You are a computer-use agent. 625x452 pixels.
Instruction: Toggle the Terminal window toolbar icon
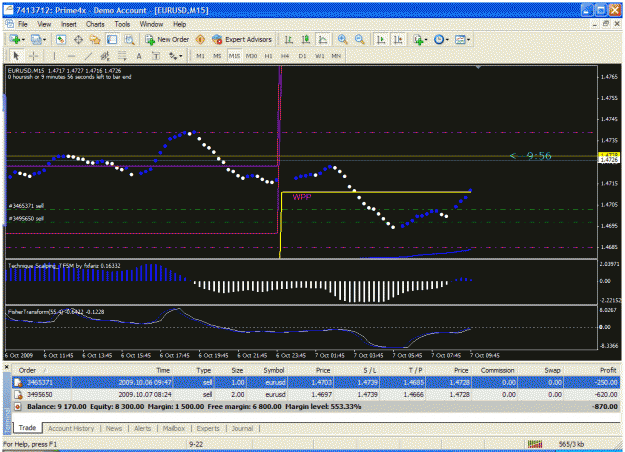coord(112,39)
